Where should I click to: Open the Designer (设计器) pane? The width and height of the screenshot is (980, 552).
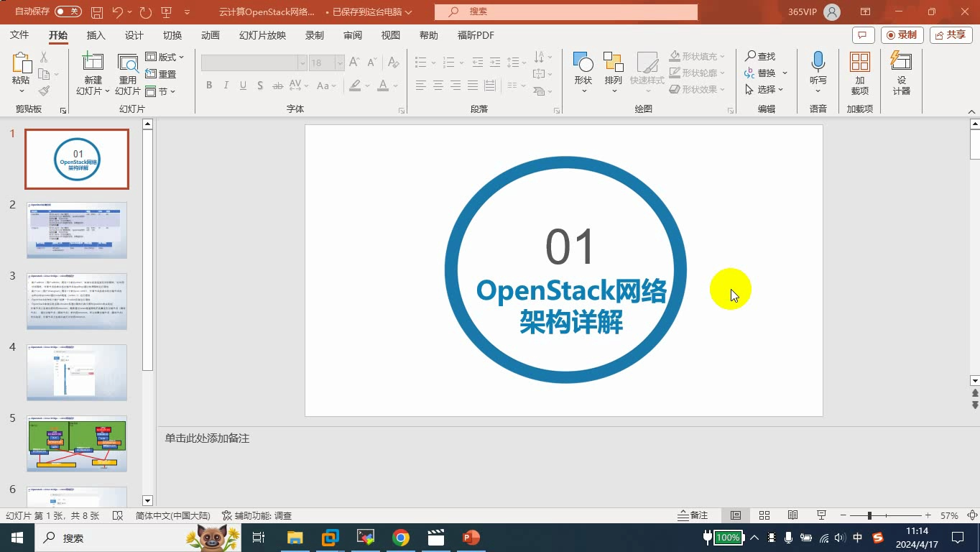(900, 72)
